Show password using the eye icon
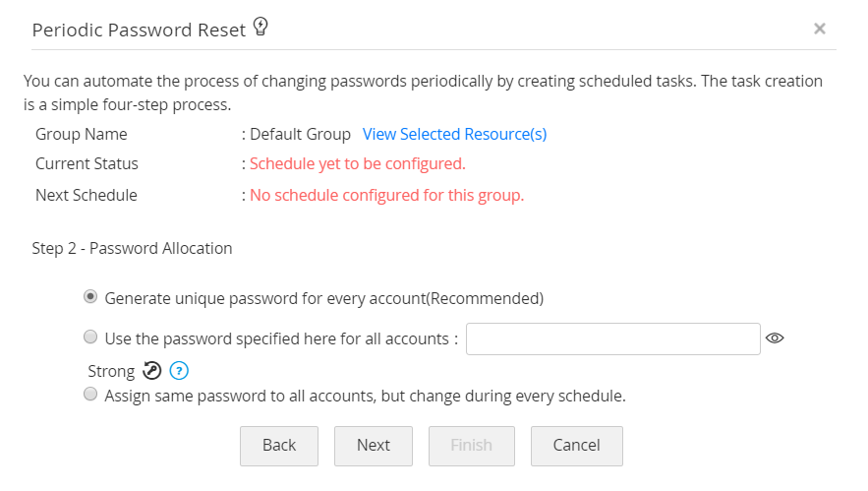 [x=775, y=338]
